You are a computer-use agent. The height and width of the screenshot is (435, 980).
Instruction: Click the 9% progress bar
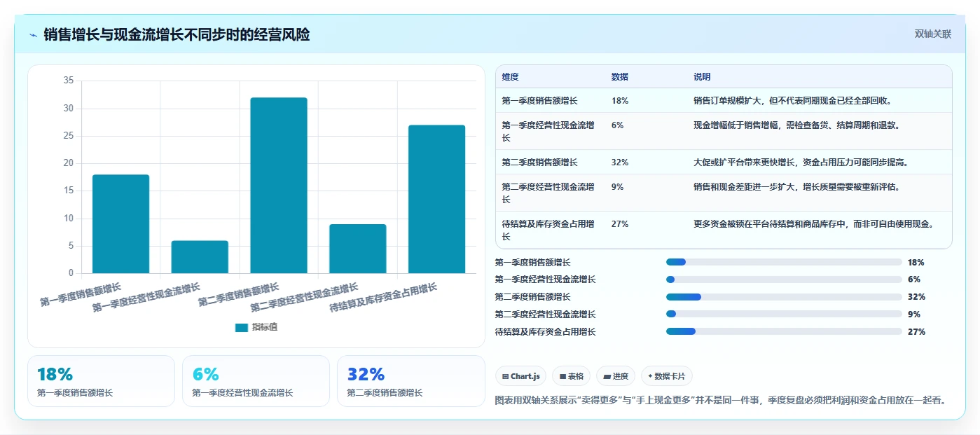[x=784, y=315]
